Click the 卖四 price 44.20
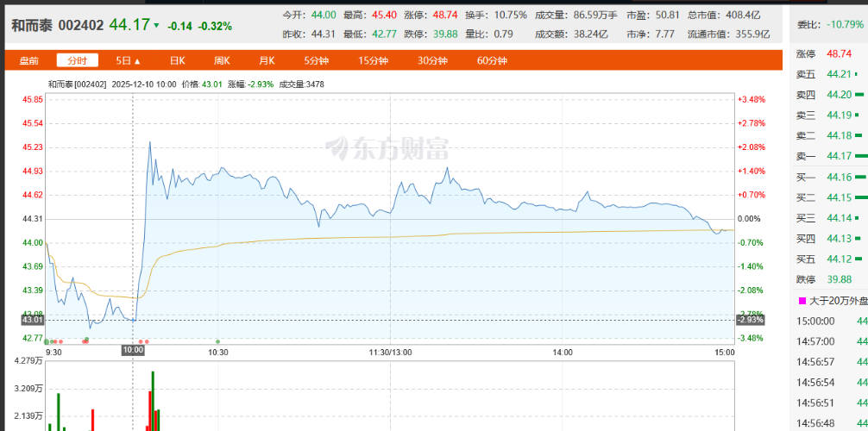868x431 pixels. tap(840, 94)
